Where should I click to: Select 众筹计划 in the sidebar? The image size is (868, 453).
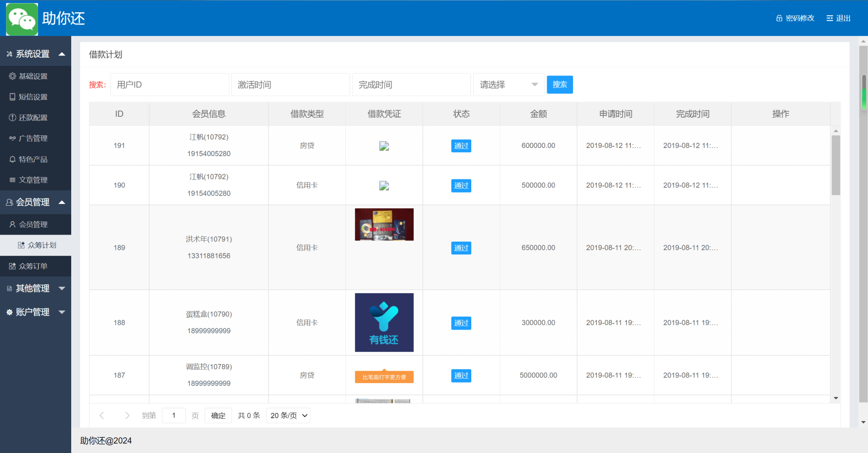[x=42, y=246]
